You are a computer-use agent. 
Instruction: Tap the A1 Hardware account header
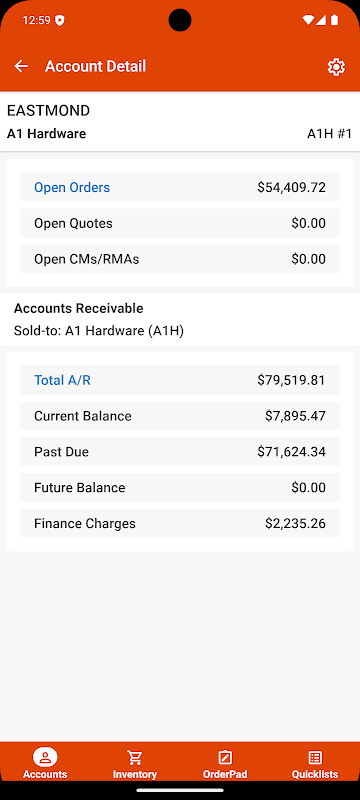[46, 134]
